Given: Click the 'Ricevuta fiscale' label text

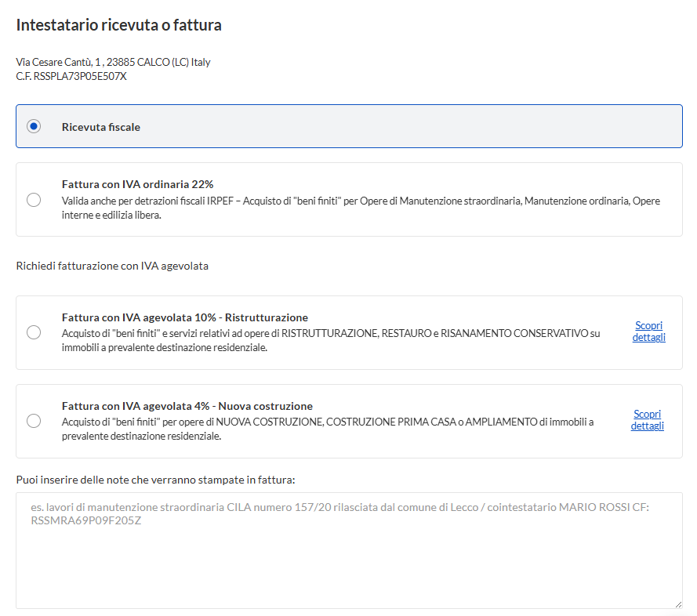Looking at the screenshot, I should (x=101, y=127).
